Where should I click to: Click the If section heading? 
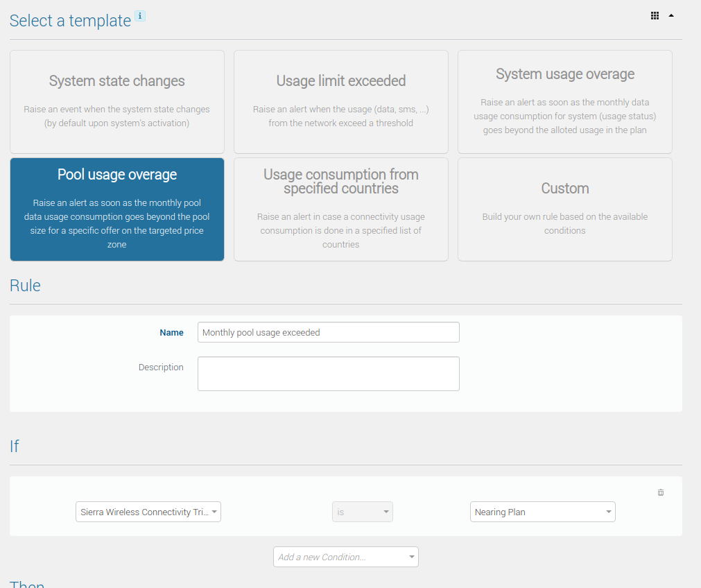pyautogui.click(x=15, y=447)
